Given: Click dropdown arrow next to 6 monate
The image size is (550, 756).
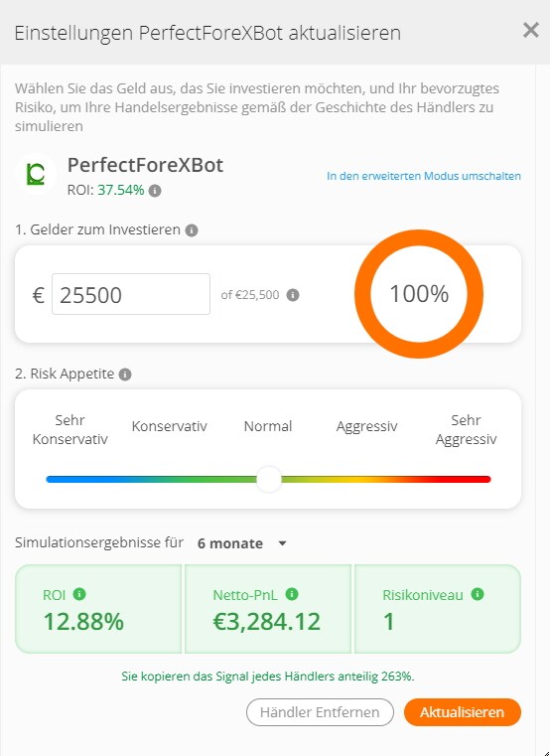Looking at the screenshot, I should click(x=283, y=543).
